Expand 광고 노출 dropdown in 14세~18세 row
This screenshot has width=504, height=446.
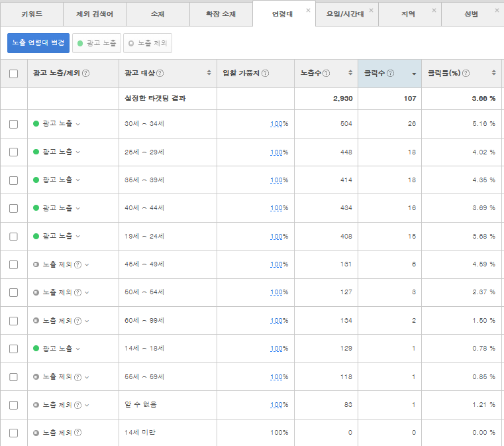tap(77, 349)
